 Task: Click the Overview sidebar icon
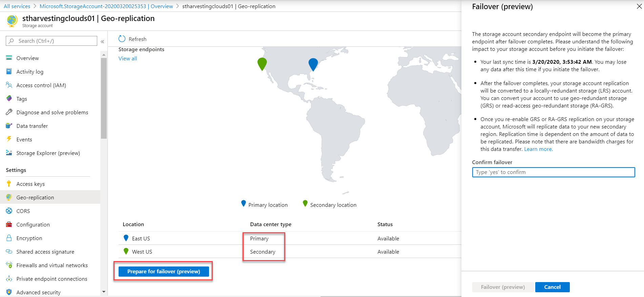(9, 58)
